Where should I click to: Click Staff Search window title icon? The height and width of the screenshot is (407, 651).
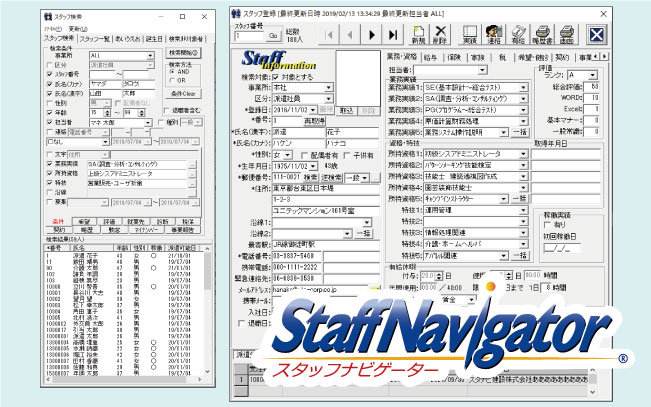48,17
